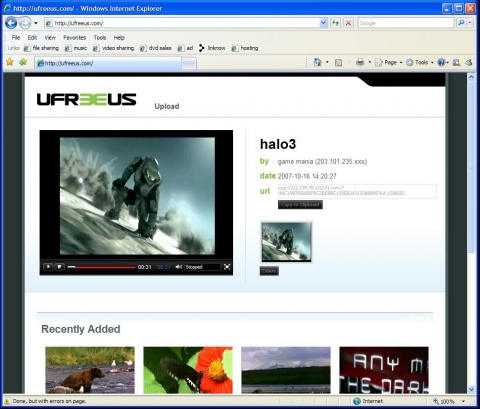The image size is (480, 409).
Task: Click the halo3 preview thumbnail
Action: coord(286,242)
